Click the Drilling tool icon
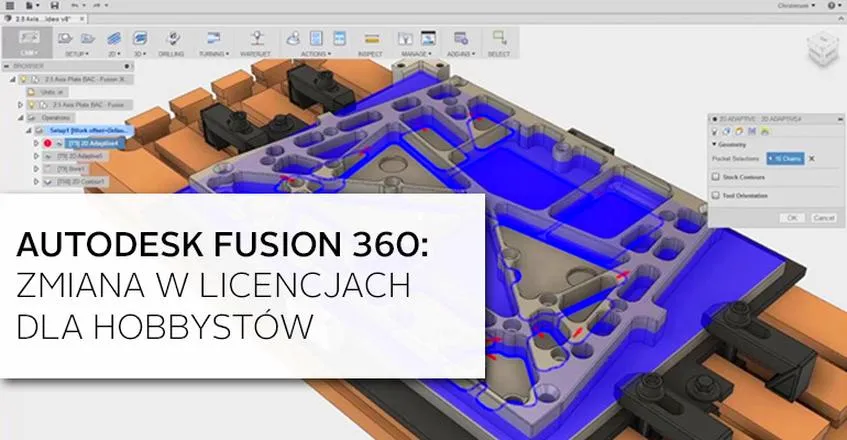 point(173,38)
